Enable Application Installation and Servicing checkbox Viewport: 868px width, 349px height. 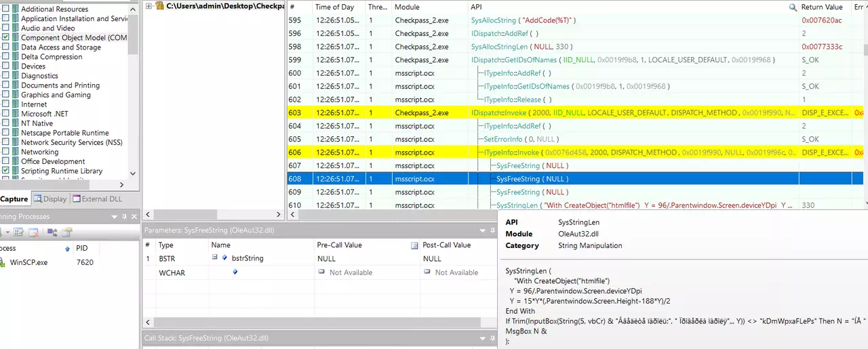6,18
